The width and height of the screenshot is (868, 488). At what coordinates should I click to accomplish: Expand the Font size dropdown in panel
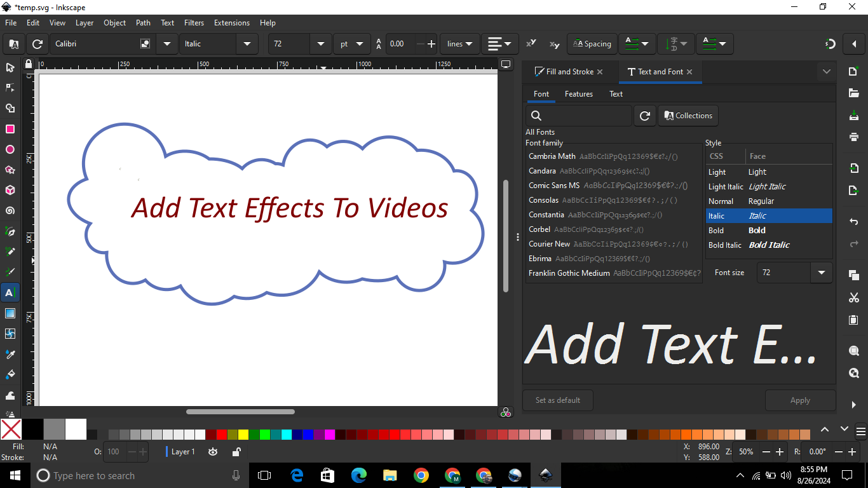[x=821, y=273]
